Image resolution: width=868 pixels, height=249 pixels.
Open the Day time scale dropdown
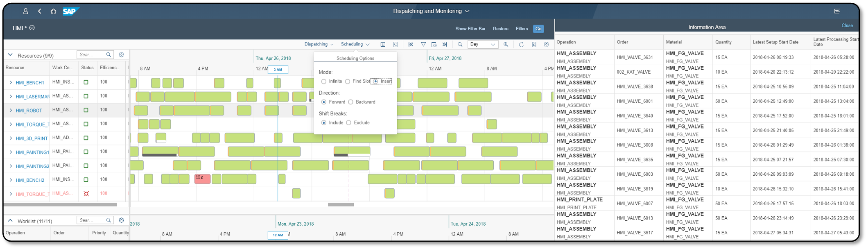pos(483,44)
